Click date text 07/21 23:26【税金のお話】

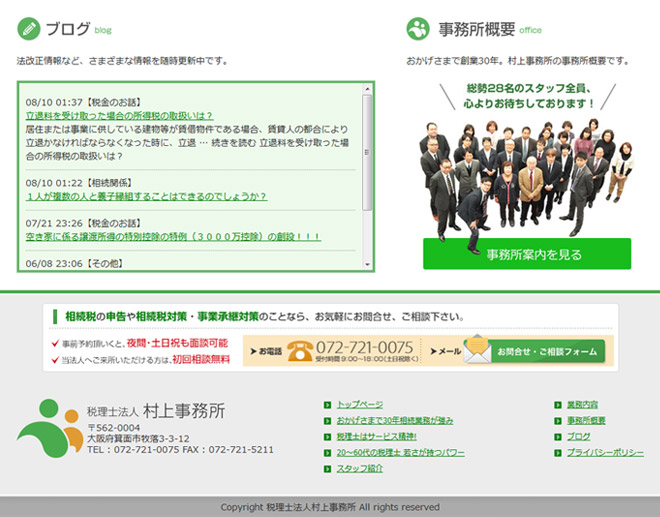(84, 223)
